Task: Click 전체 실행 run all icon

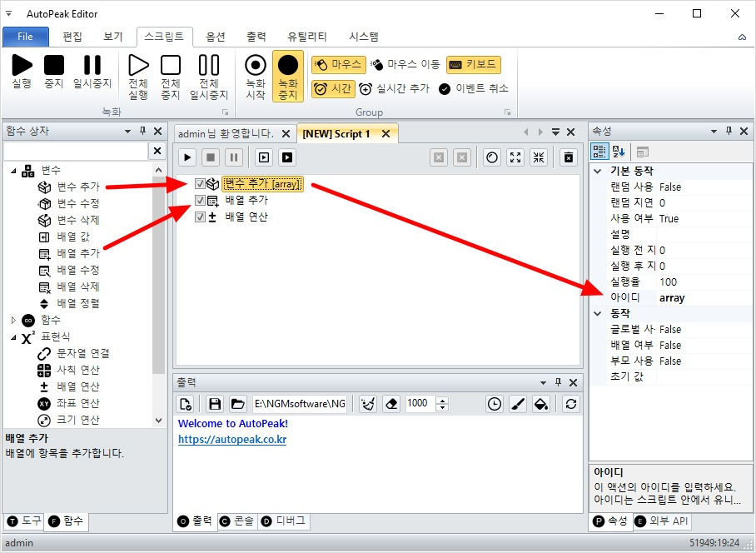Action: (x=138, y=77)
